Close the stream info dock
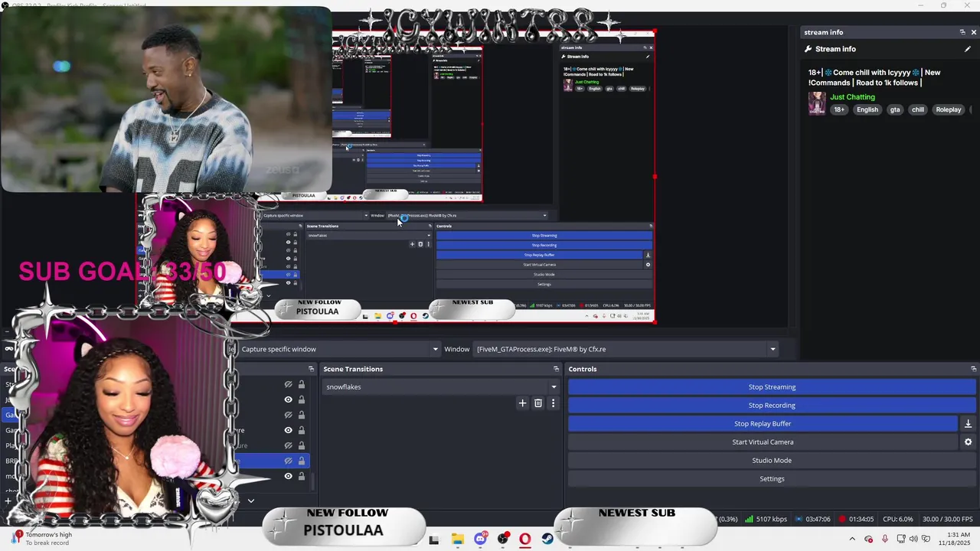 [x=973, y=32]
